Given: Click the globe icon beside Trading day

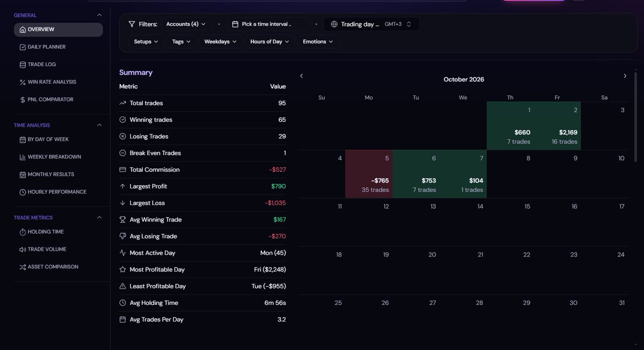Looking at the screenshot, I should pos(334,24).
